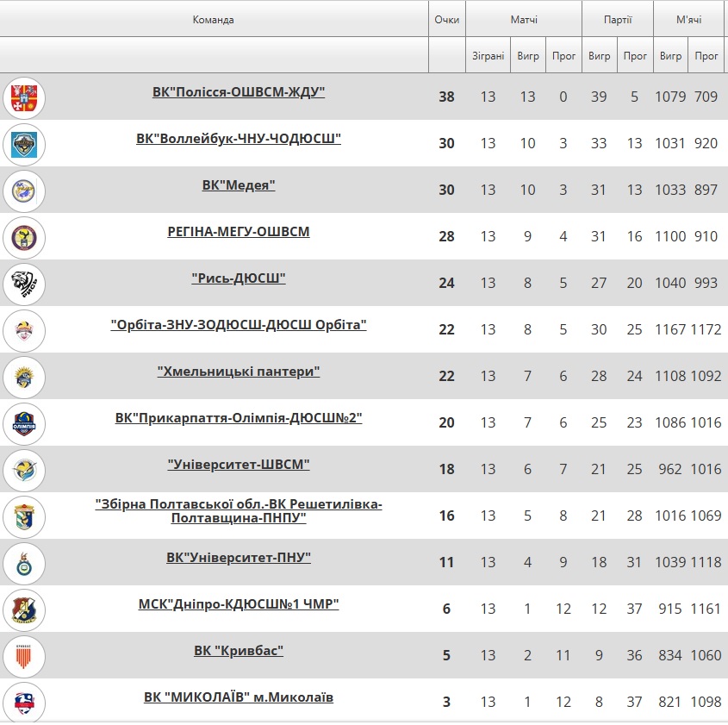
Task: Click the МСК Дніпро-КДЮСШ№1 crest logo
Action: point(24,609)
